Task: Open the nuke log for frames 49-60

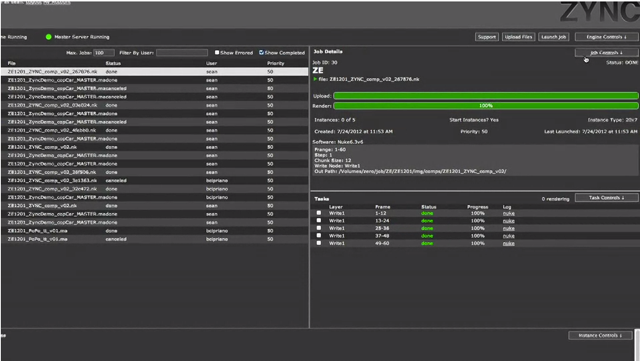Action: [x=509, y=243]
